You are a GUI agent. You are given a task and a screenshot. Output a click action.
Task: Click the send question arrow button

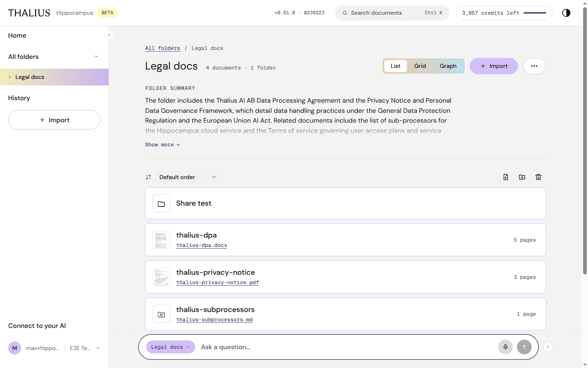coord(524,347)
